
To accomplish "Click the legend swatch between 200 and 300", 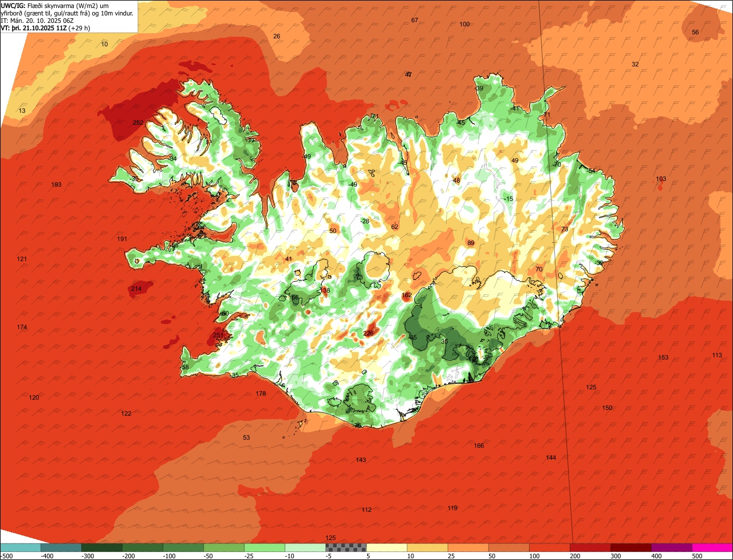I will click(x=590, y=547).
